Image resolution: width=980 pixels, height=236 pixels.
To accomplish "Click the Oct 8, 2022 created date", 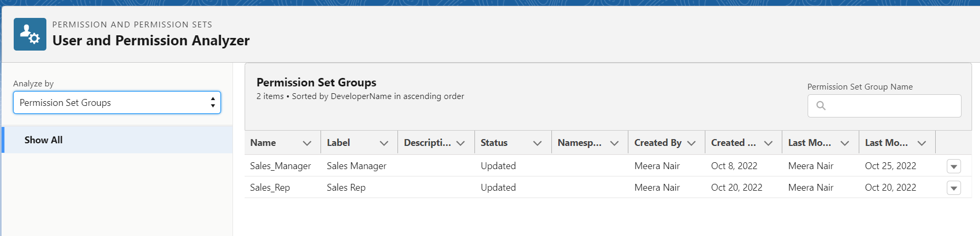I will click(734, 166).
